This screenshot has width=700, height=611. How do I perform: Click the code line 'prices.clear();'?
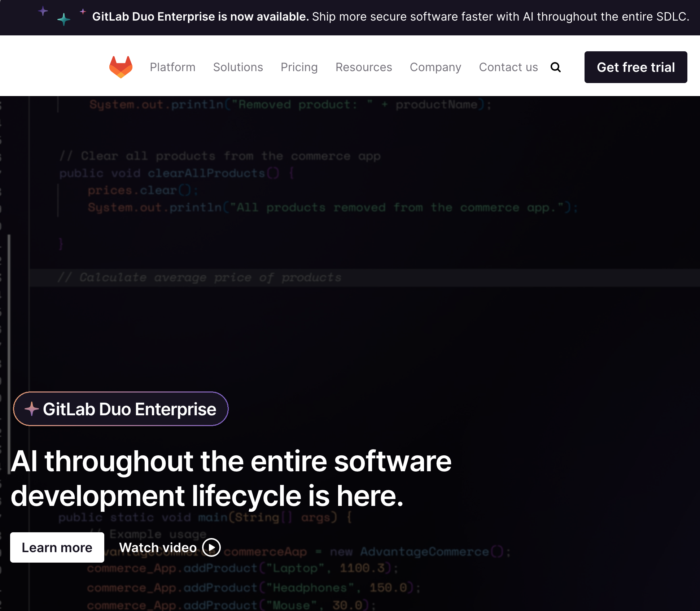(143, 190)
